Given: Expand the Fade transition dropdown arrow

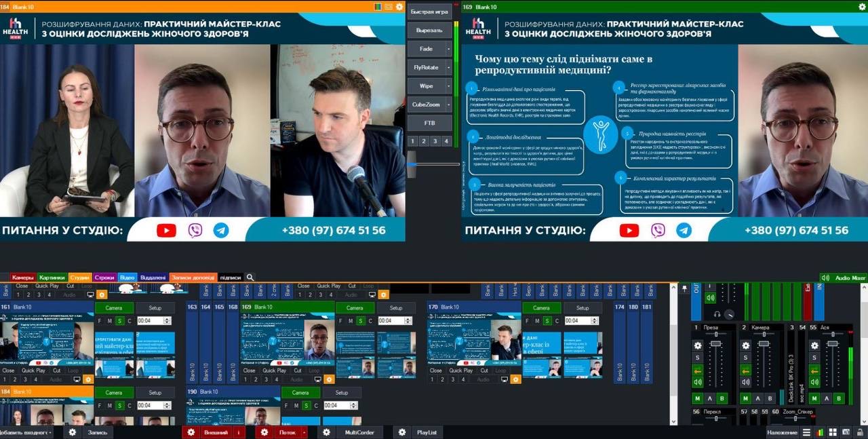Looking at the screenshot, I should pyautogui.click(x=448, y=50).
